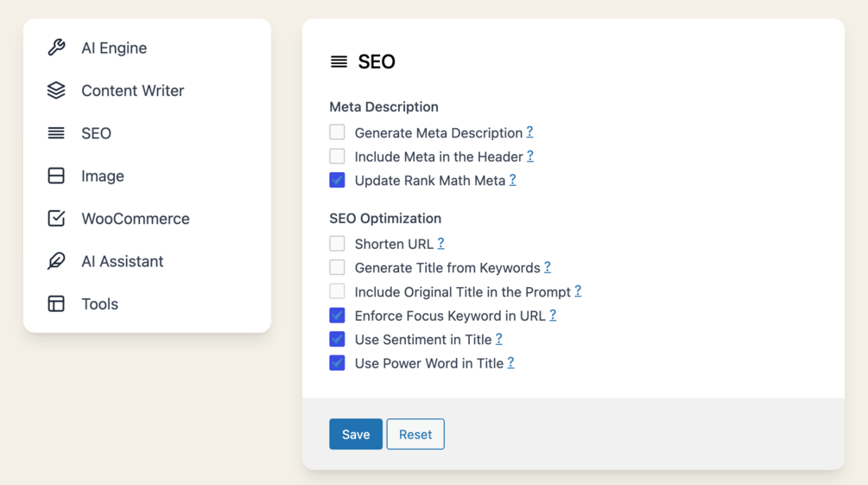Screen dimensions: 868x485
Task: Open the Content Writer menu item
Action: [x=132, y=90]
